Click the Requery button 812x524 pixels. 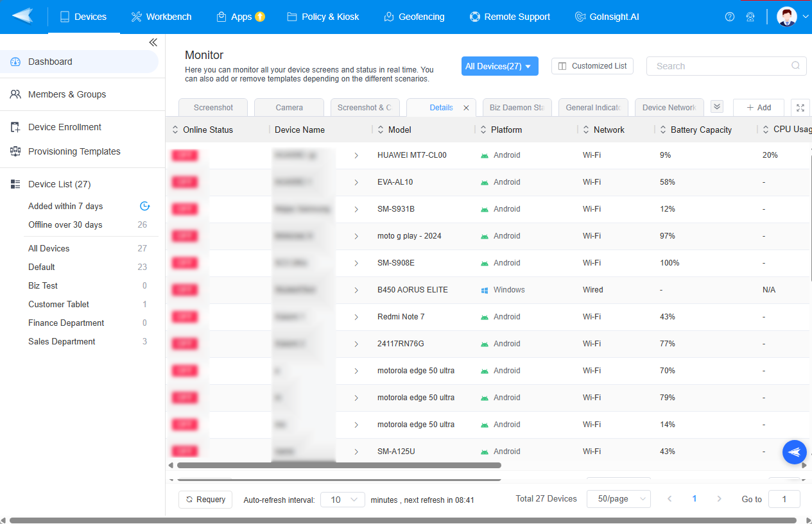(x=205, y=500)
